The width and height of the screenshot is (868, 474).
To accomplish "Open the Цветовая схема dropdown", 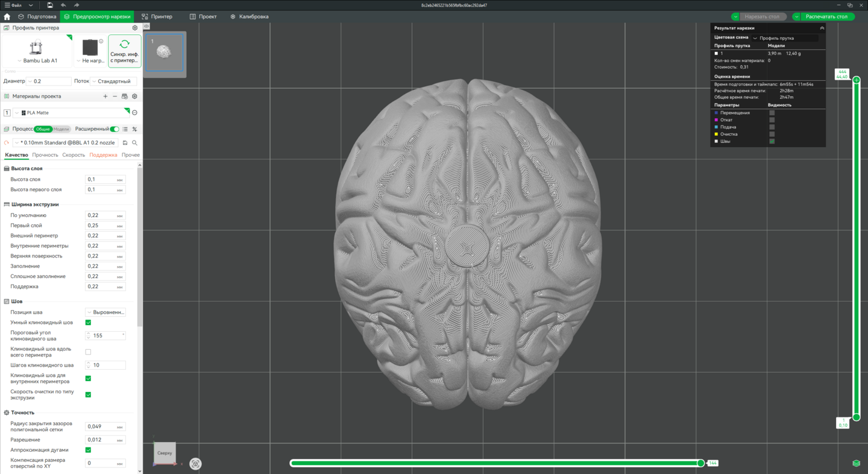I will [785, 38].
